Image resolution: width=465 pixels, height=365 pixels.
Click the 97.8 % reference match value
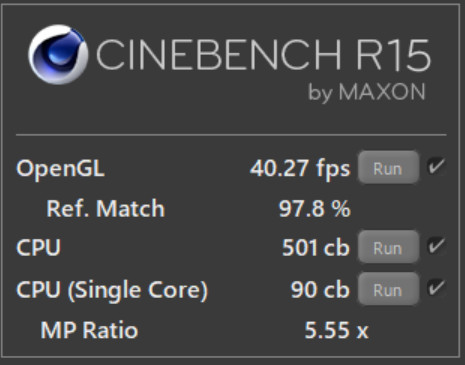315,209
